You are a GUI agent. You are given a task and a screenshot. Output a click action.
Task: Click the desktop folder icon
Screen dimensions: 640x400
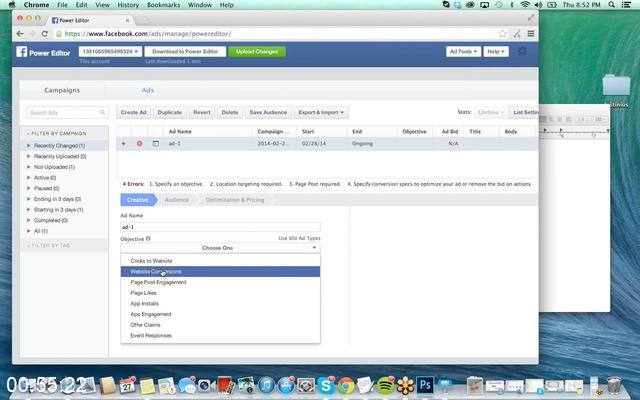(x=616, y=85)
